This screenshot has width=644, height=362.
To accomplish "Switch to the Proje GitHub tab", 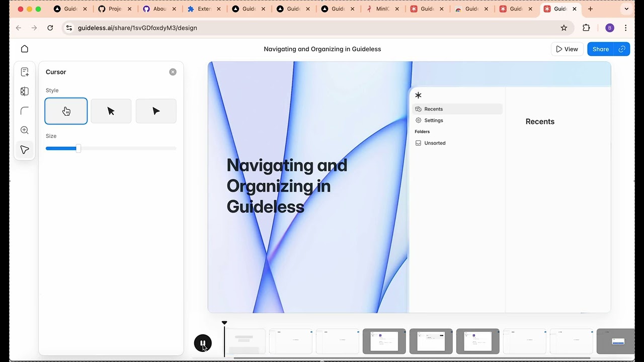I will [x=115, y=9].
